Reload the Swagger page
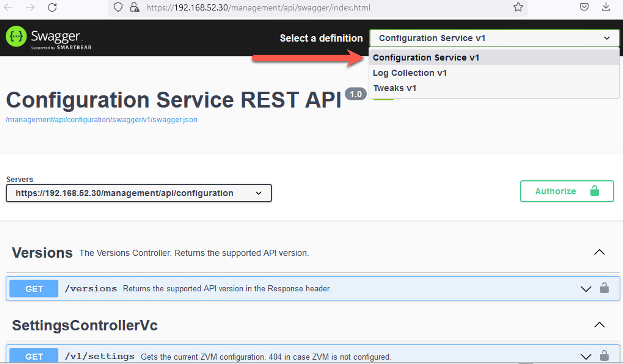This screenshot has width=623, height=364. pos(52,7)
